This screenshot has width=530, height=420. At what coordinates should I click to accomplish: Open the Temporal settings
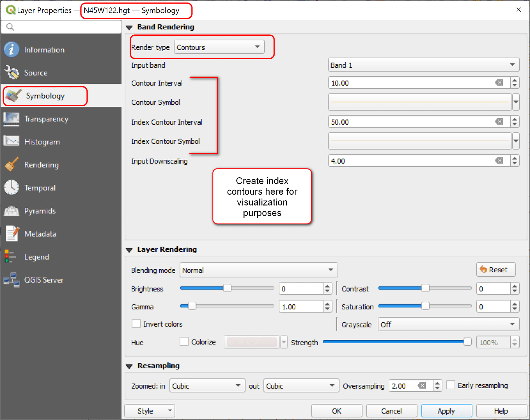40,188
